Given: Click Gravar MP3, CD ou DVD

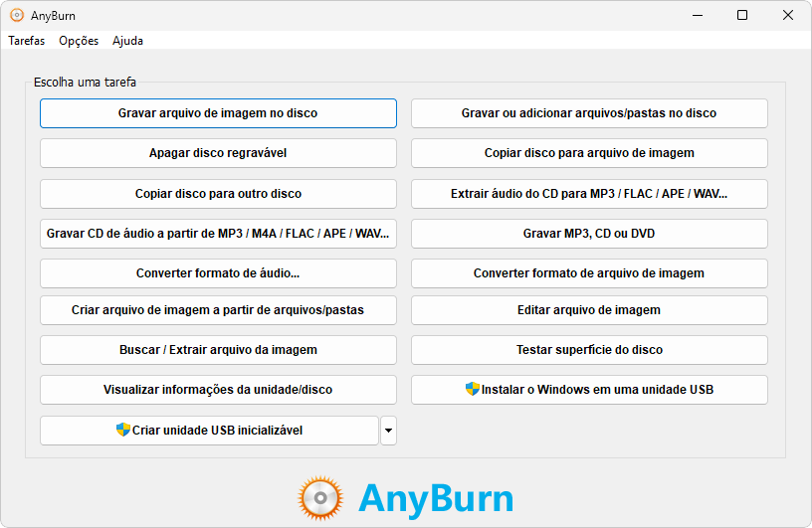Looking at the screenshot, I should (x=589, y=234).
